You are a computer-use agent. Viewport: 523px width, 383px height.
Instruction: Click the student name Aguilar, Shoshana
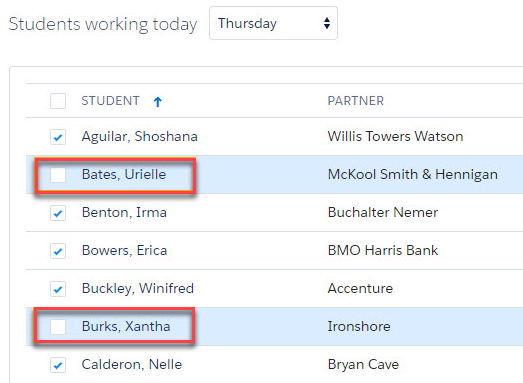click(x=139, y=137)
